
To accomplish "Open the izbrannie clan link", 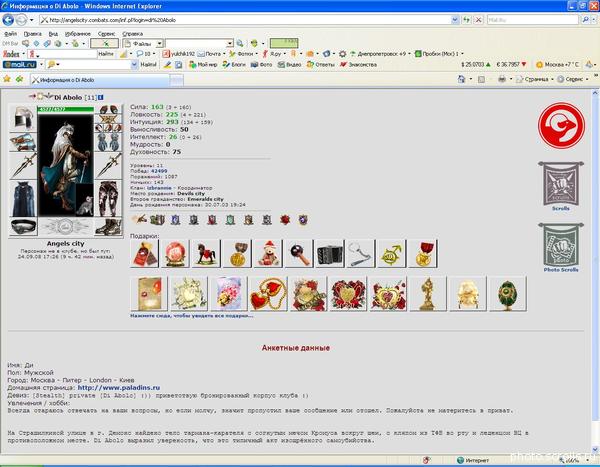I will 159,188.
